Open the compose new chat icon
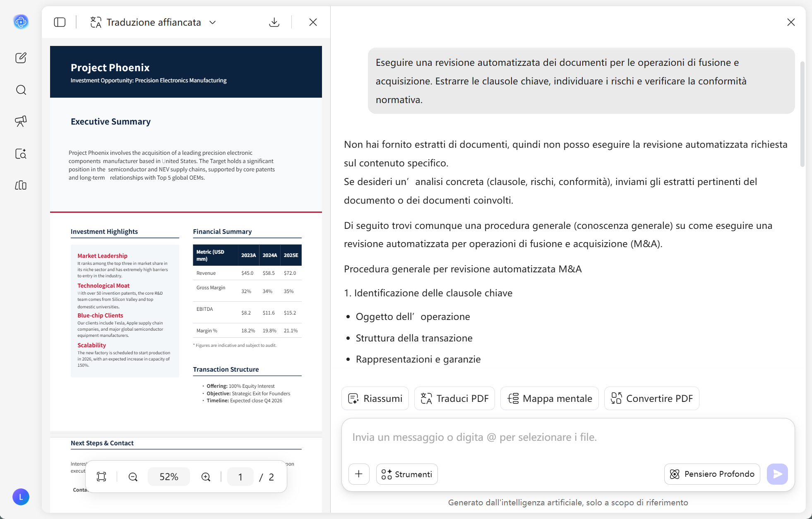812x519 pixels. pos(21,58)
